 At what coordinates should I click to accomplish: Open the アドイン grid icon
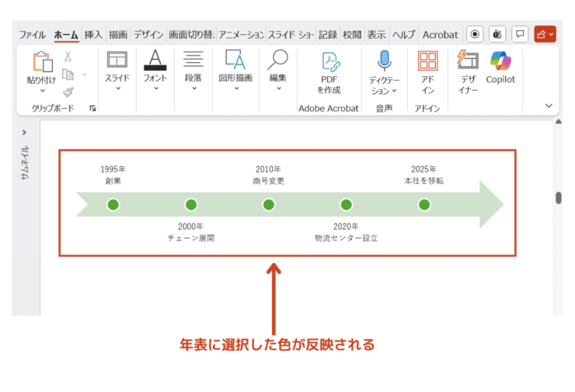tap(427, 61)
